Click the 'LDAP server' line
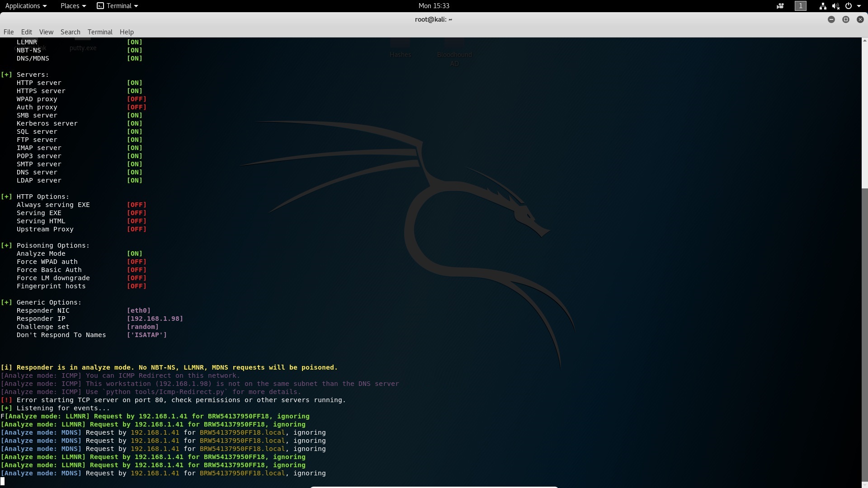This screenshot has width=868, height=488. [80, 180]
